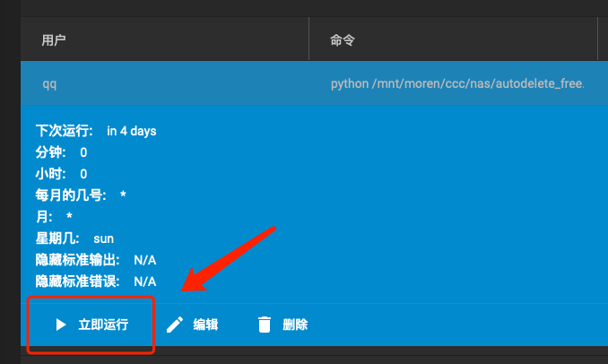Click the 分钟 value 0
The image size is (608, 364).
(83, 152)
